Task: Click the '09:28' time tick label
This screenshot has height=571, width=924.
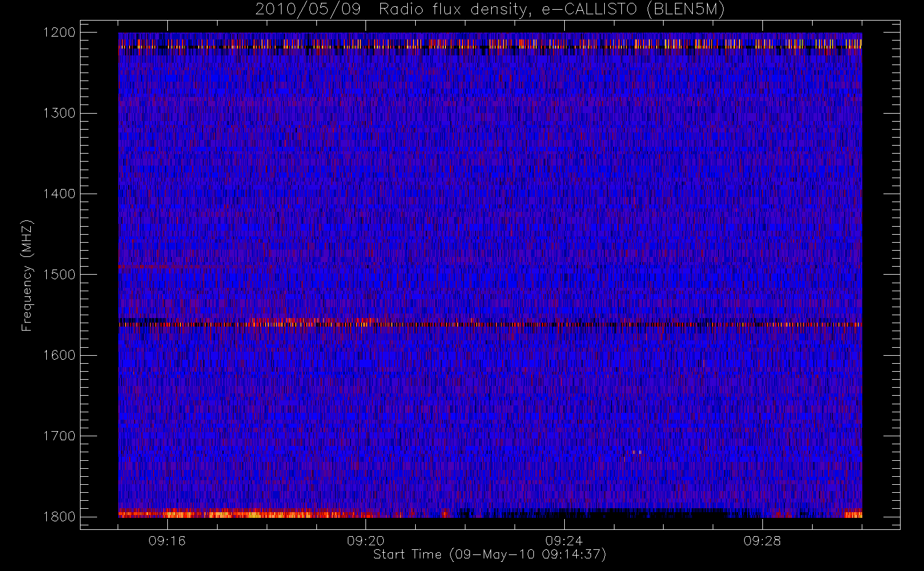Action: click(x=762, y=541)
